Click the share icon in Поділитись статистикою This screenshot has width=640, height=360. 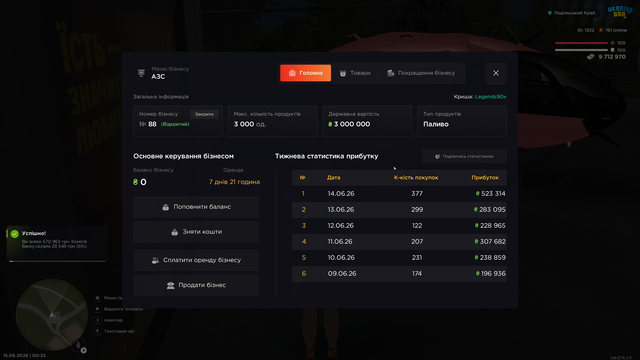[x=437, y=156]
